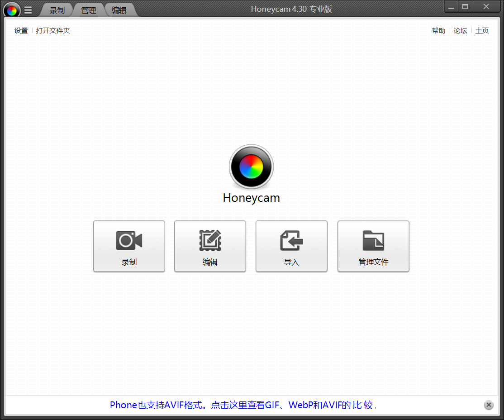504x420 pixels.
Task: Open the 帮助 help link
Action: coord(438,31)
